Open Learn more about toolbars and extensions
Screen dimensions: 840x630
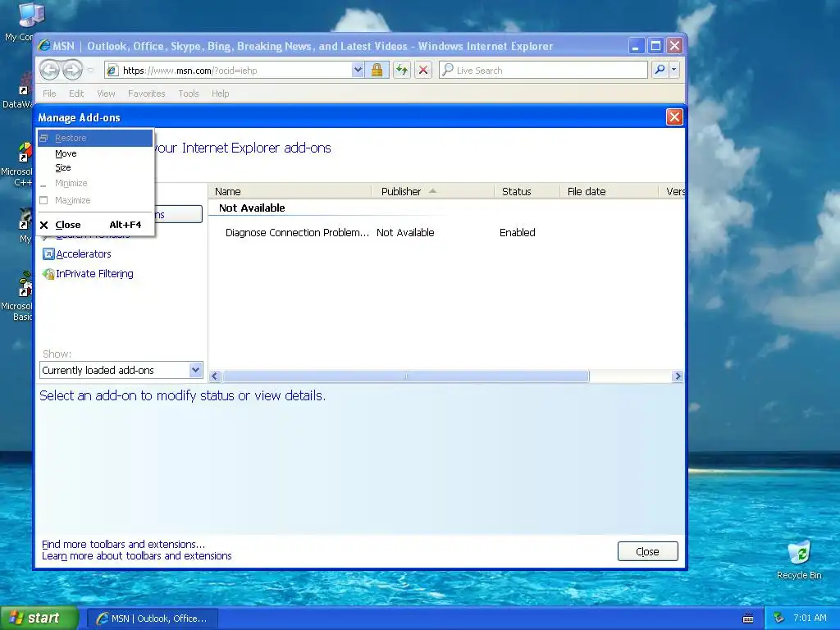(137, 556)
